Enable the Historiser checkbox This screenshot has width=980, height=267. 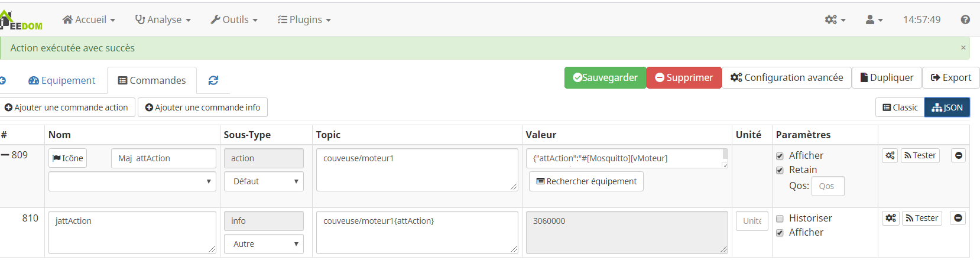(780, 219)
